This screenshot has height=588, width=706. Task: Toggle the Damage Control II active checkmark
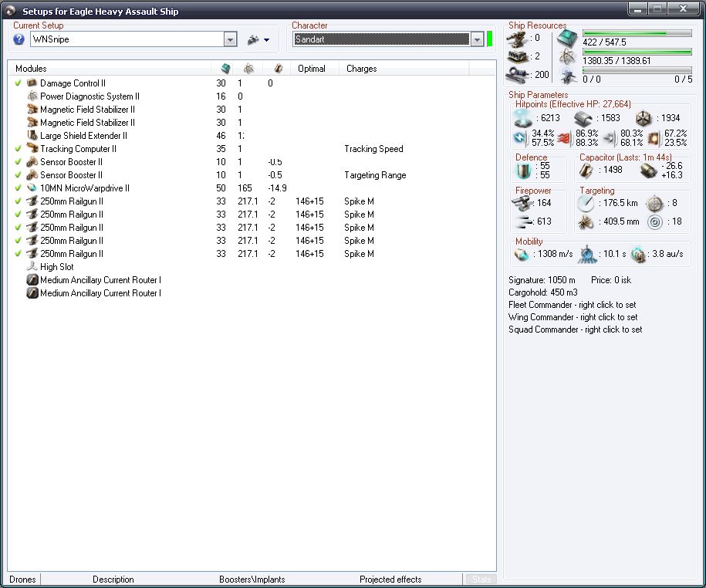[x=18, y=83]
